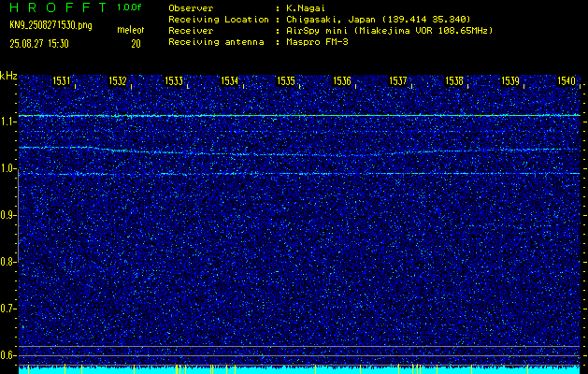Click the HROFFT program title
588x374 pixels.
[58, 7]
